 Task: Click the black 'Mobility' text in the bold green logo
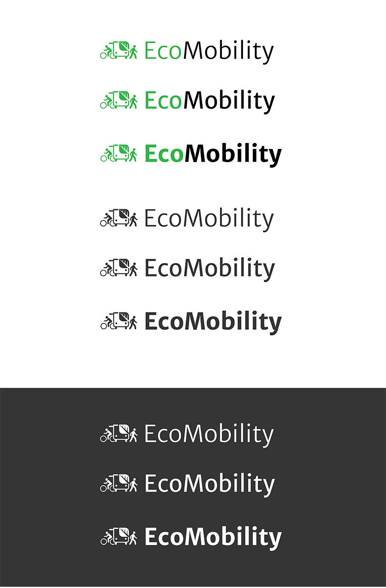point(233,154)
